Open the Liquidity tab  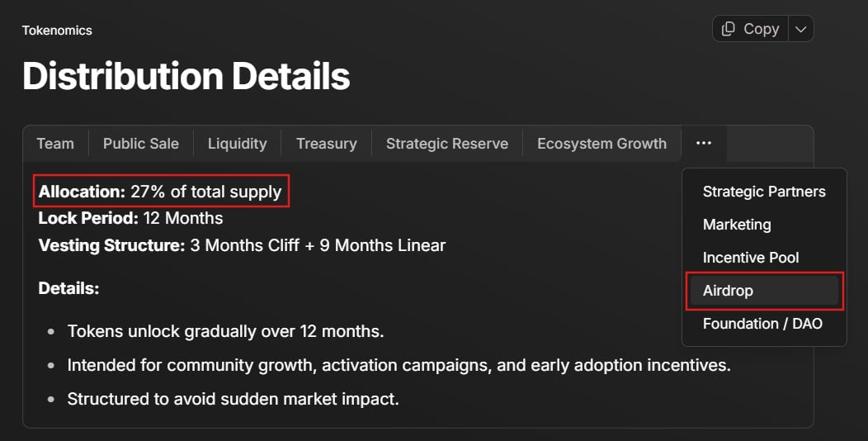point(237,144)
